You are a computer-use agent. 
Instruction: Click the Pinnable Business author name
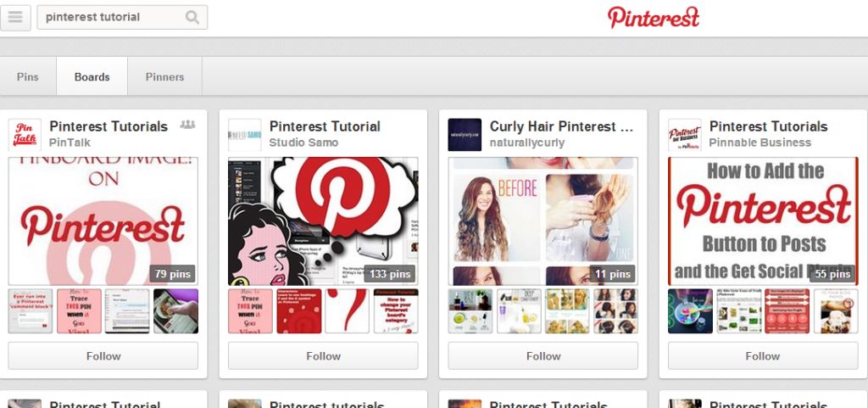[x=760, y=143]
